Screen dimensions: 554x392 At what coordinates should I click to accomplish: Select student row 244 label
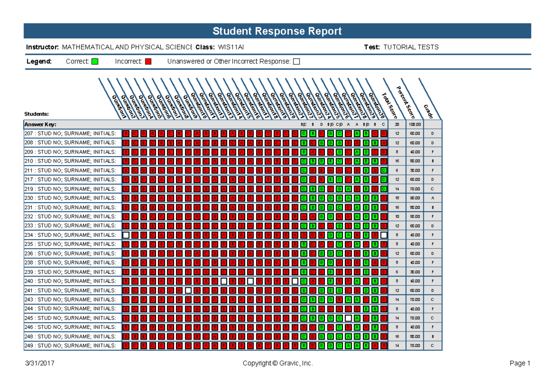tap(70, 309)
